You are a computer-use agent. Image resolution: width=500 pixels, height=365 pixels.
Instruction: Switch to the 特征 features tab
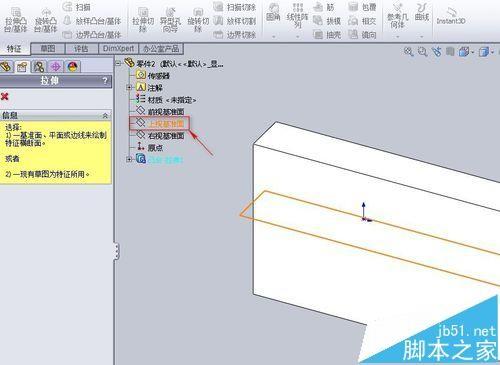tap(14, 49)
